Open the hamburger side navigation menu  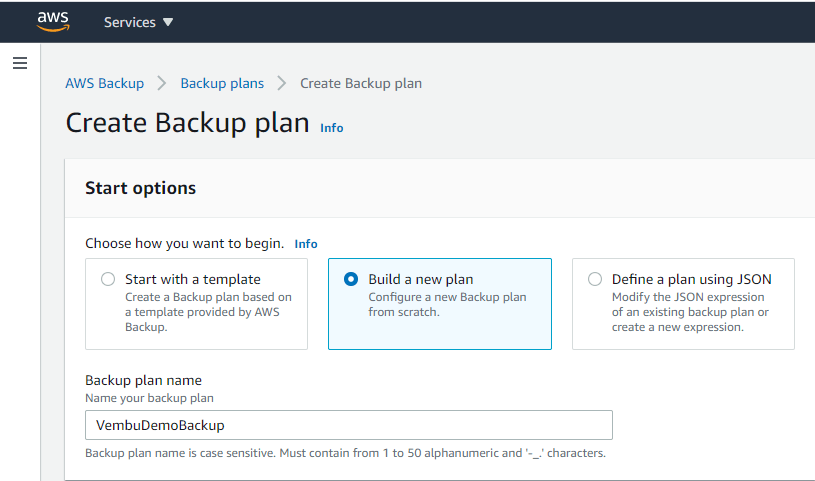pos(20,63)
